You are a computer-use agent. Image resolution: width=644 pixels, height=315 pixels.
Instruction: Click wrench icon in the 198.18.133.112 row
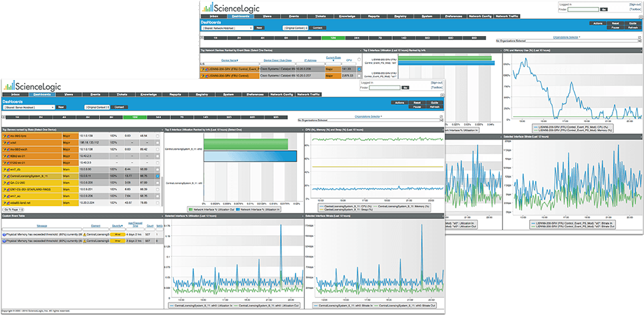5,143
